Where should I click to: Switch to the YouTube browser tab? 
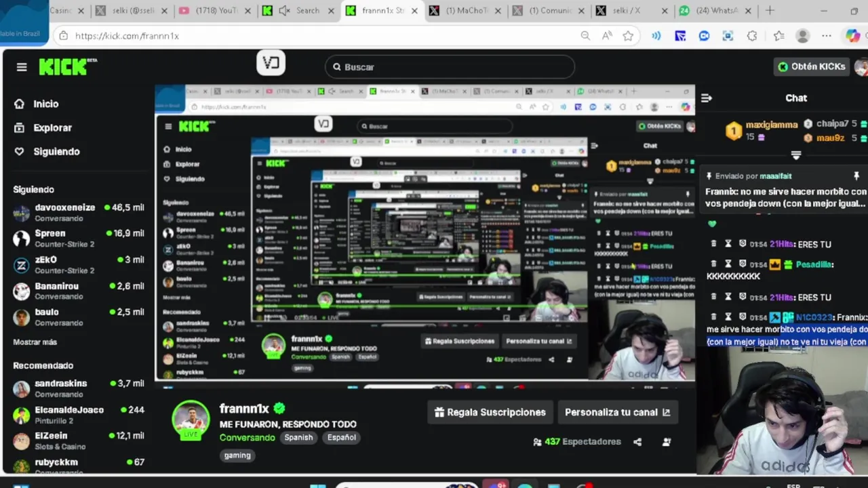coord(216,11)
